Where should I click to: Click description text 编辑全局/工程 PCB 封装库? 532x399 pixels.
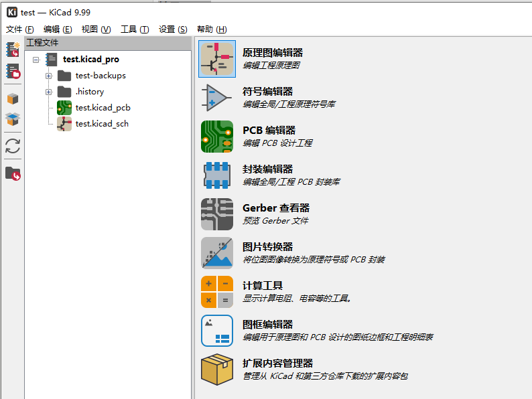coord(291,181)
